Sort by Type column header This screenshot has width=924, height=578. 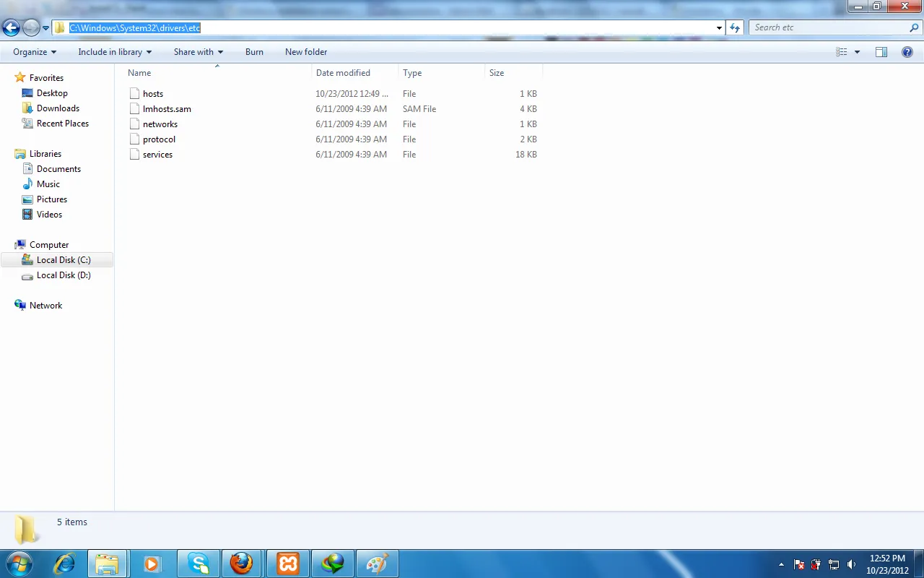442,73
